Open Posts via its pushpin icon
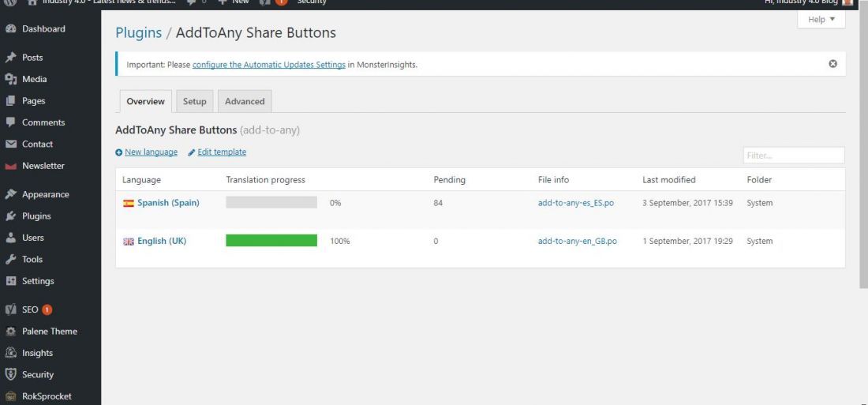Screen dimensions: 868x405 [10, 58]
